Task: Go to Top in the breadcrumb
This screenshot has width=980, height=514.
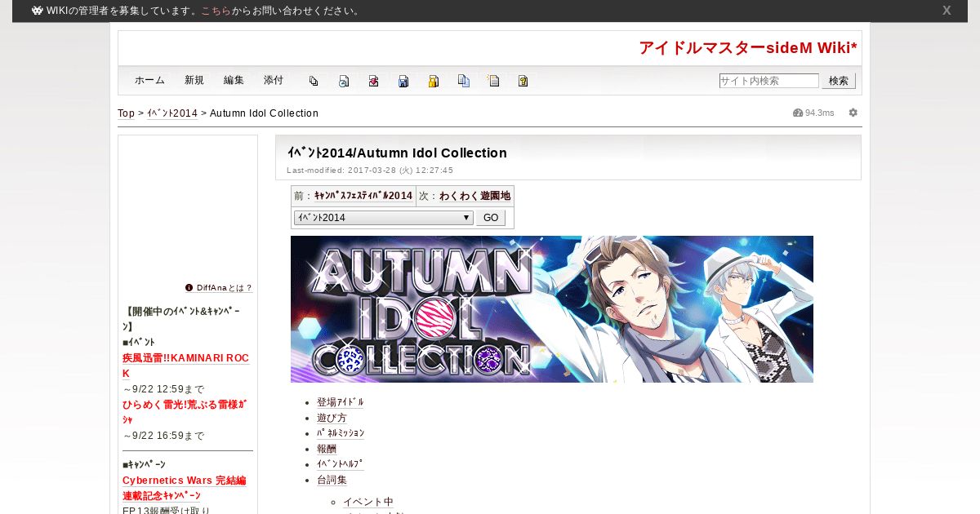Action: pos(127,113)
